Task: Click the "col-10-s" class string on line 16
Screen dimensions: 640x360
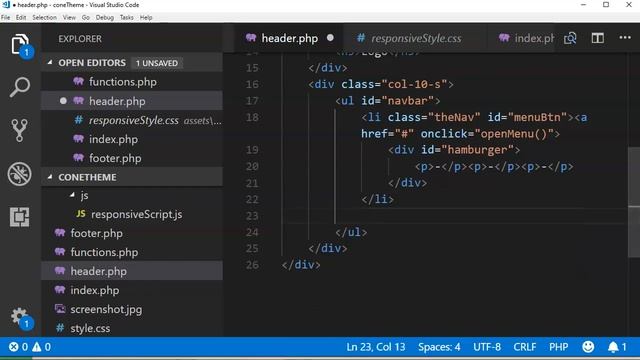Action: click(x=414, y=84)
